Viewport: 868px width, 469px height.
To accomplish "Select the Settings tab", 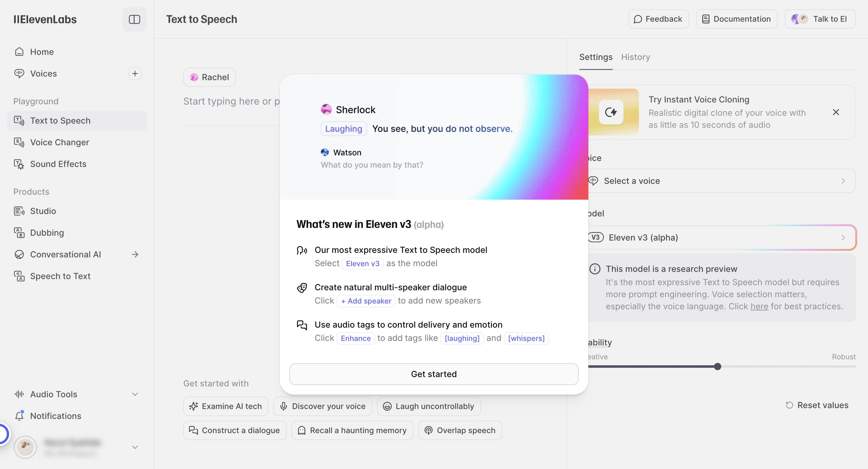I will point(596,57).
